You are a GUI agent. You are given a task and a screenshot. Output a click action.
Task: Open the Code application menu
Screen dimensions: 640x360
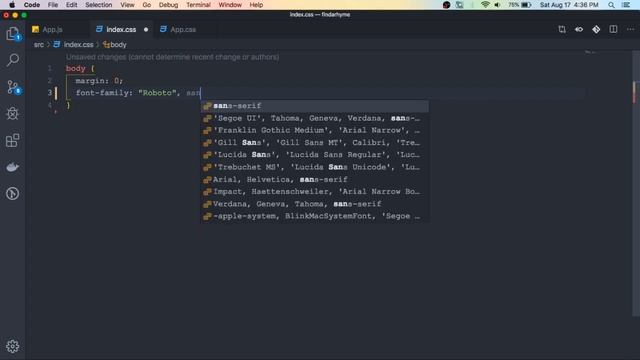[x=32, y=5]
